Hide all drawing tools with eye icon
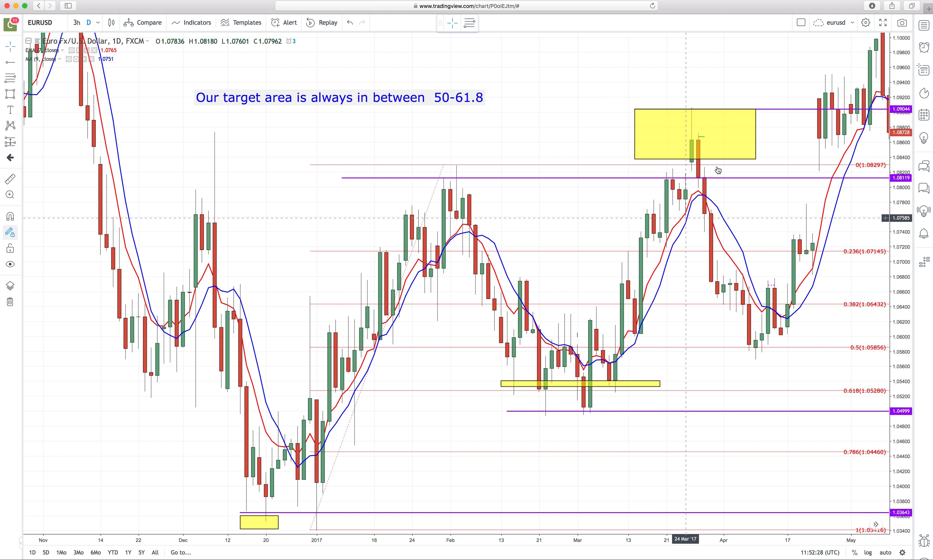 coord(10,264)
